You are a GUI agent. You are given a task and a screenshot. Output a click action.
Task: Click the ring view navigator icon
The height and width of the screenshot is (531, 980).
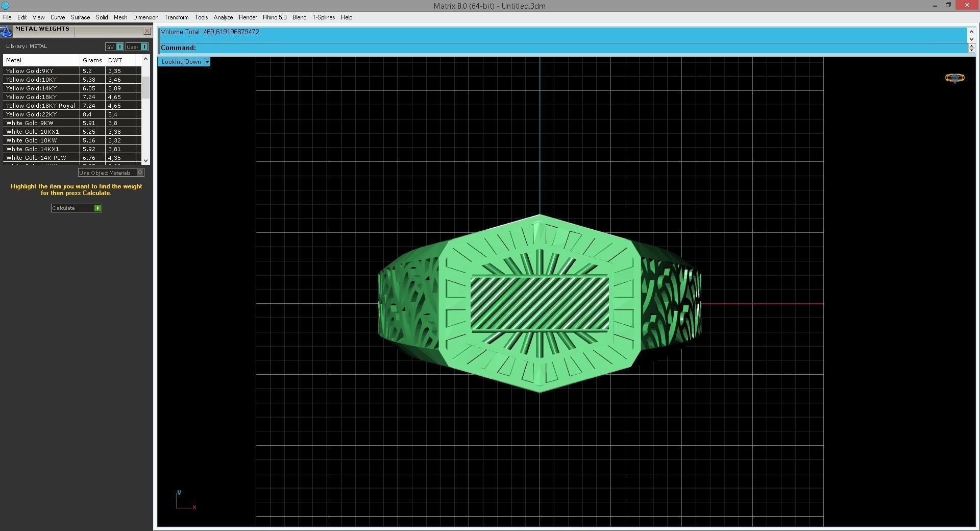[954, 78]
